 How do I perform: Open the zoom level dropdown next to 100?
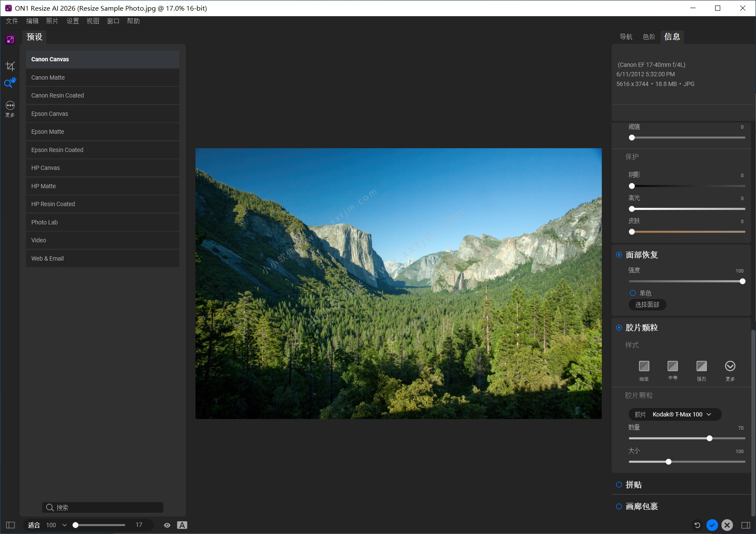pos(65,525)
